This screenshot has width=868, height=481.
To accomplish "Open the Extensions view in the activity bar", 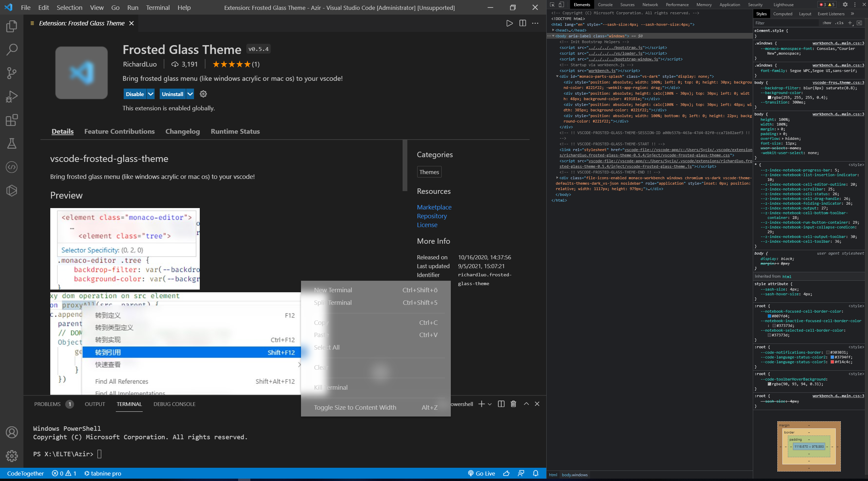I will click(12, 120).
